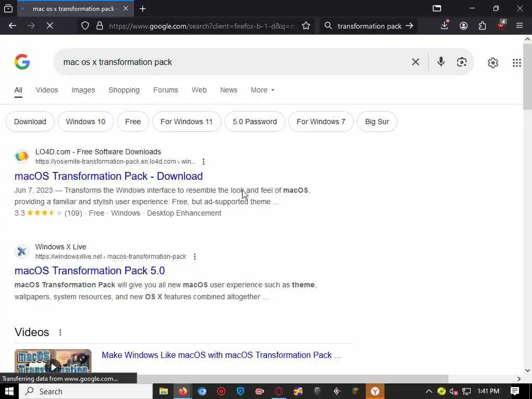Open the Make Windows Like macOS video link
This screenshot has width=532, height=399.
click(x=221, y=355)
